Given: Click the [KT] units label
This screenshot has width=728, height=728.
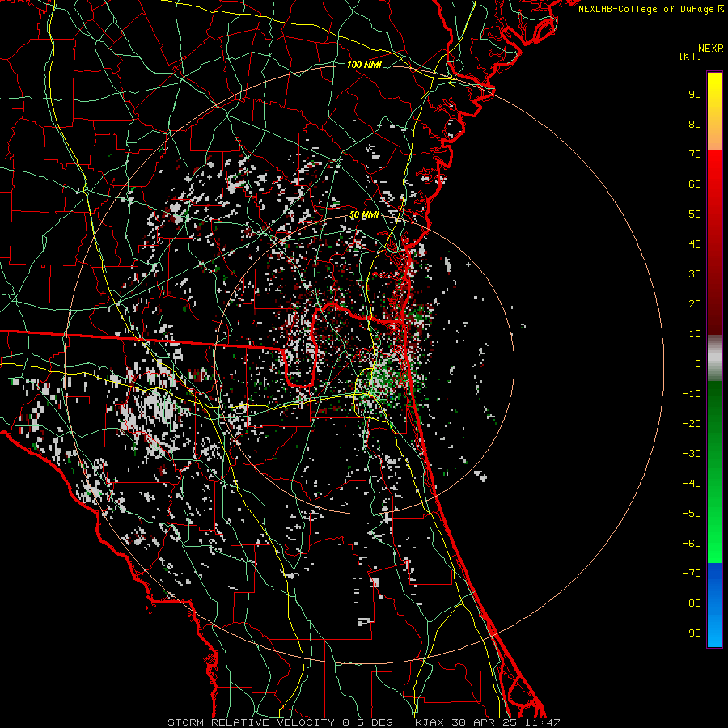Looking at the screenshot, I should 691,56.
